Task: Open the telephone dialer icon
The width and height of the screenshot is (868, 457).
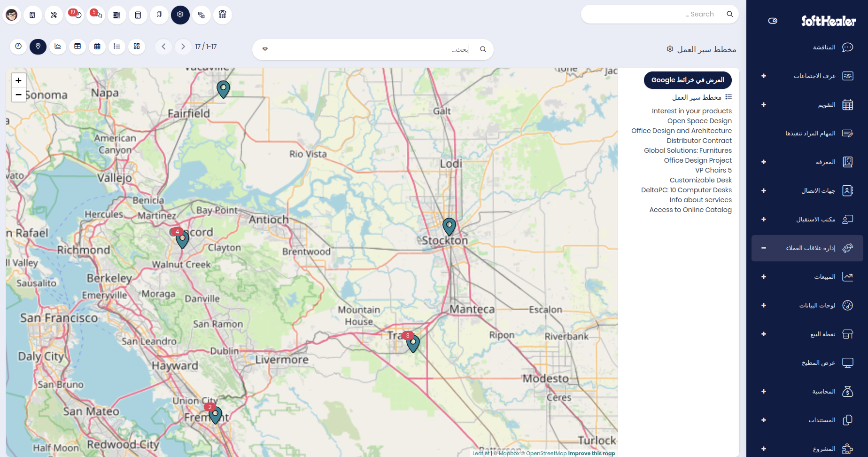Action: (223, 15)
